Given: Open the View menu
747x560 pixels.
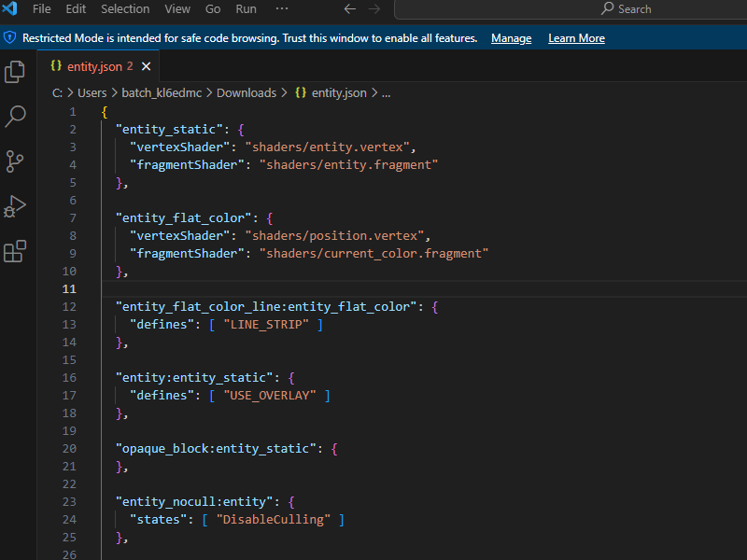Looking at the screenshot, I should coord(177,8).
